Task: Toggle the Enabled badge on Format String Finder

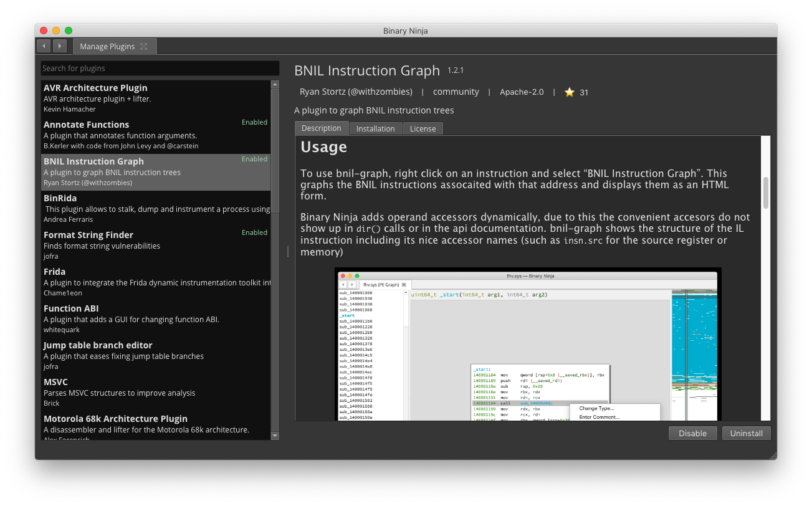Action: 254,232
